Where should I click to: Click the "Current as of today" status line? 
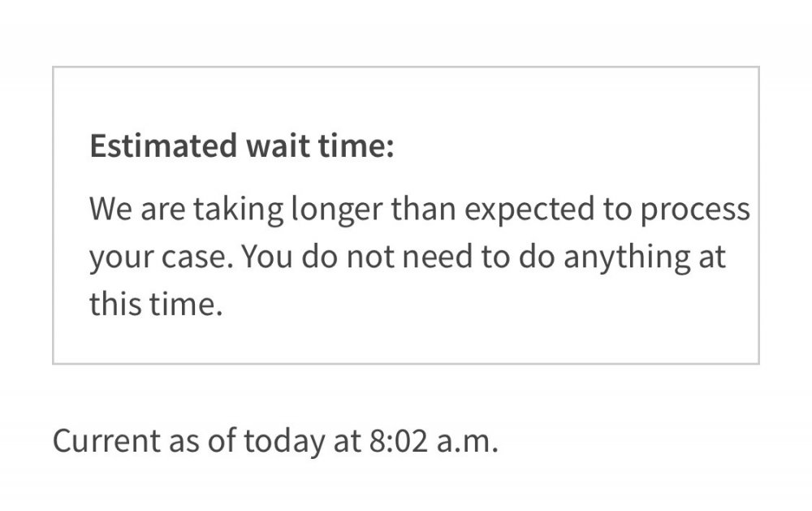tap(275, 442)
